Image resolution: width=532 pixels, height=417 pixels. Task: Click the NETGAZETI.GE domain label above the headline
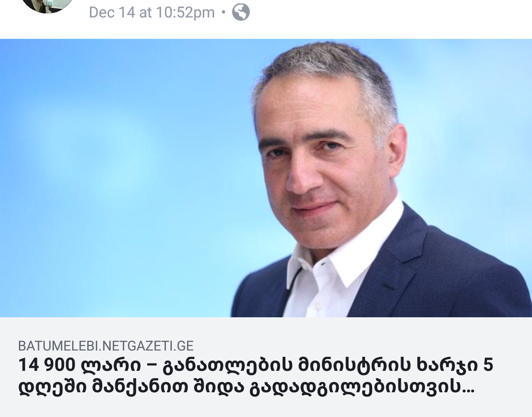pyautogui.click(x=148, y=346)
